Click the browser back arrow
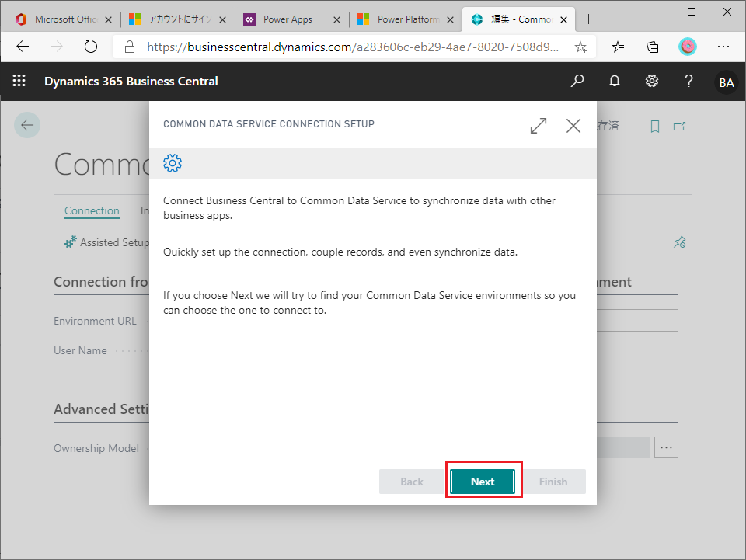 [x=23, y=47]
